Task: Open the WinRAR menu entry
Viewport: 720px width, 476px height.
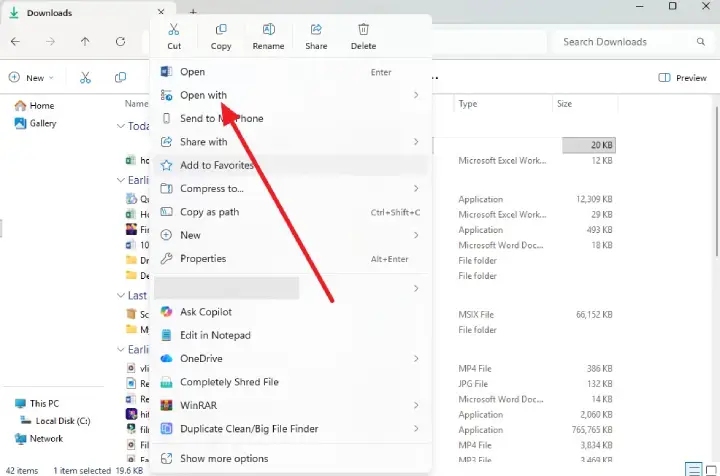Action: [292, 405]
